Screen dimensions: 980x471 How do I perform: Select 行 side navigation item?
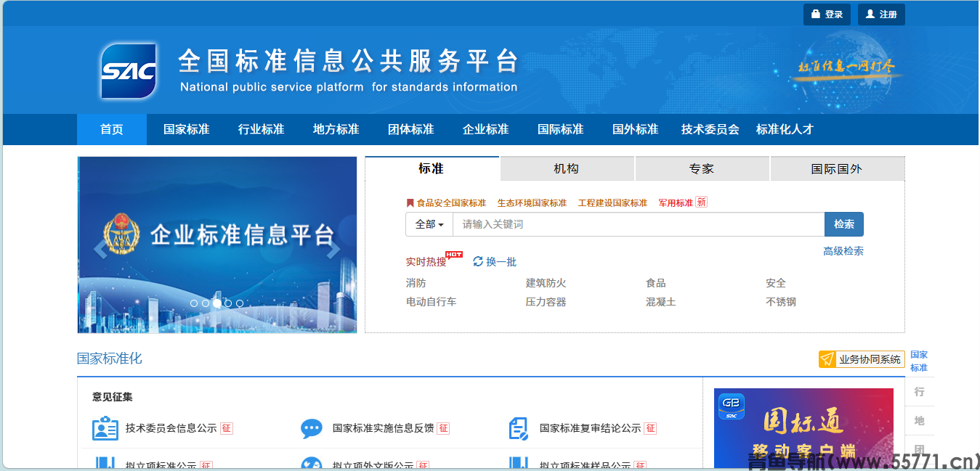click(919, 392)
